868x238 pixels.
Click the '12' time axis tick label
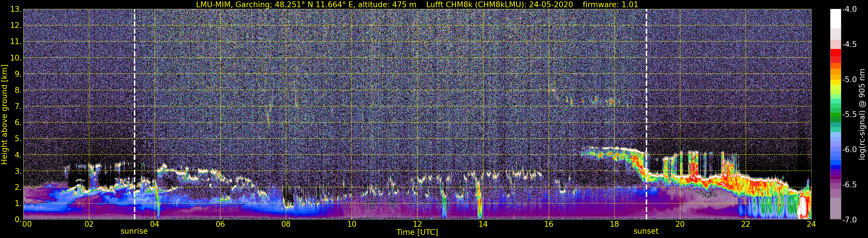click(x=417, y=224)
